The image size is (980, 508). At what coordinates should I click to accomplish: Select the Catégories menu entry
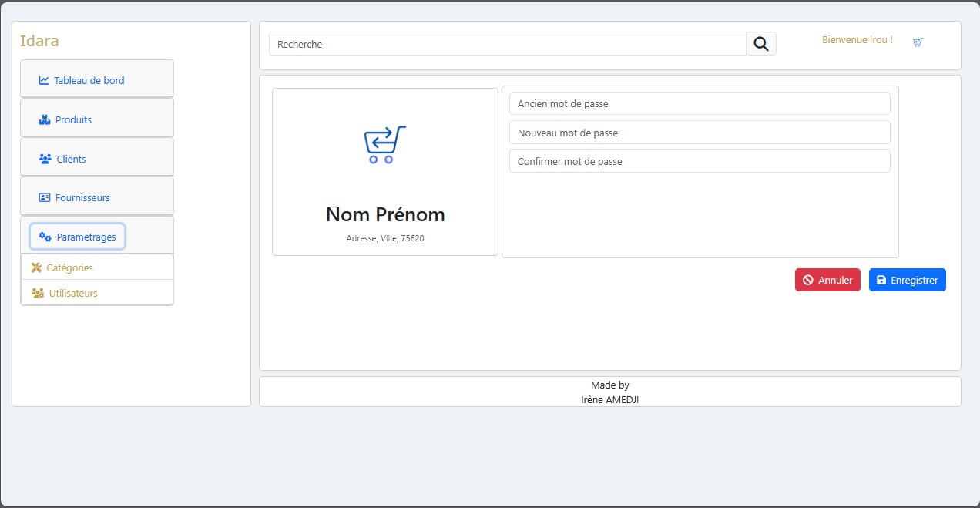[x=69, y=267]
